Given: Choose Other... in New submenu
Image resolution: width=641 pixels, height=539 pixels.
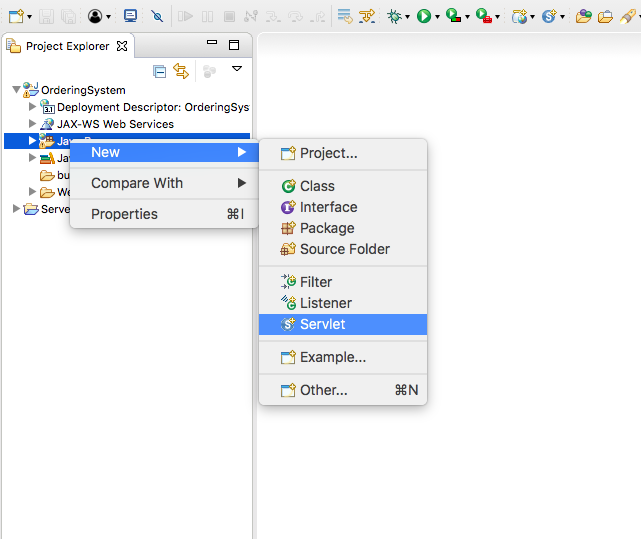Looking at the screenshot, I should pos(343,390).
